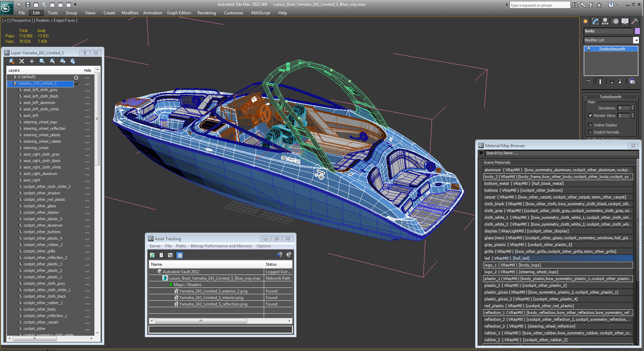
Task: Click Refresh icon in Asset Tracking
Action: (152, 255)
